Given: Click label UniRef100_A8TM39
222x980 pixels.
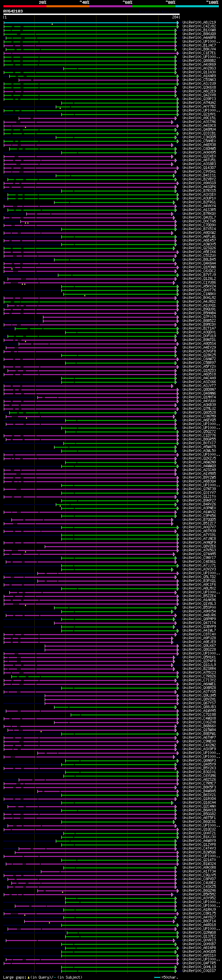Looking at the screenshot, I should [199, 531].
